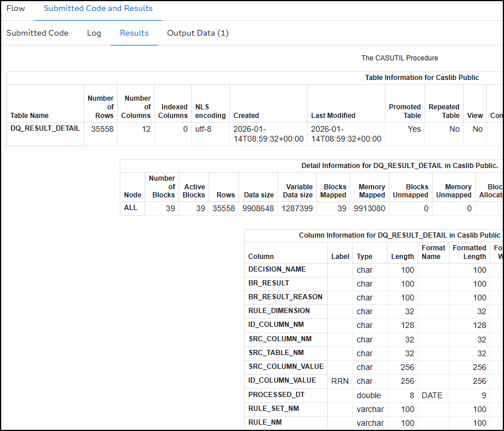Select the DECISION_NAME column row
Screen dimensions: 504x431
pos(374,270)
